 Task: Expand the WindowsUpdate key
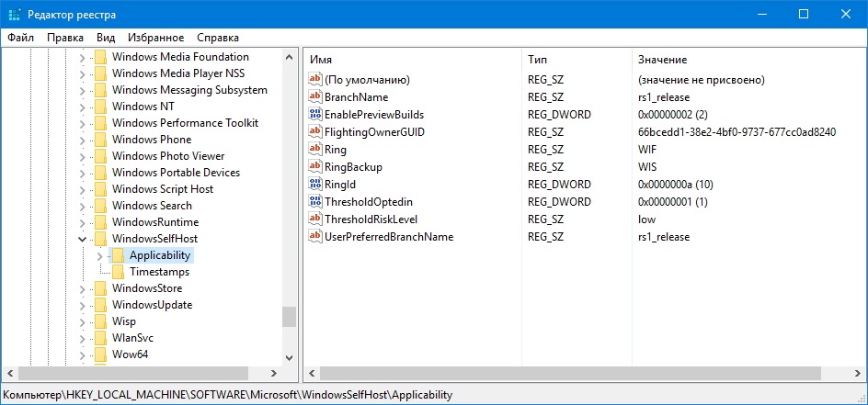(x=83, y=305)
